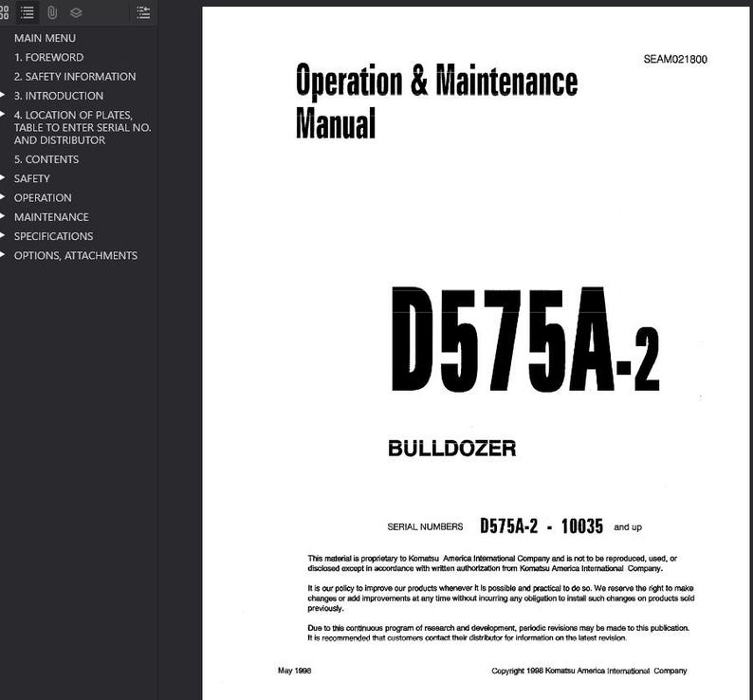Expand the 4. LOCATION OF PLATES entry
Viewport: 753px width, 700px height.
[x=3, y=115]
